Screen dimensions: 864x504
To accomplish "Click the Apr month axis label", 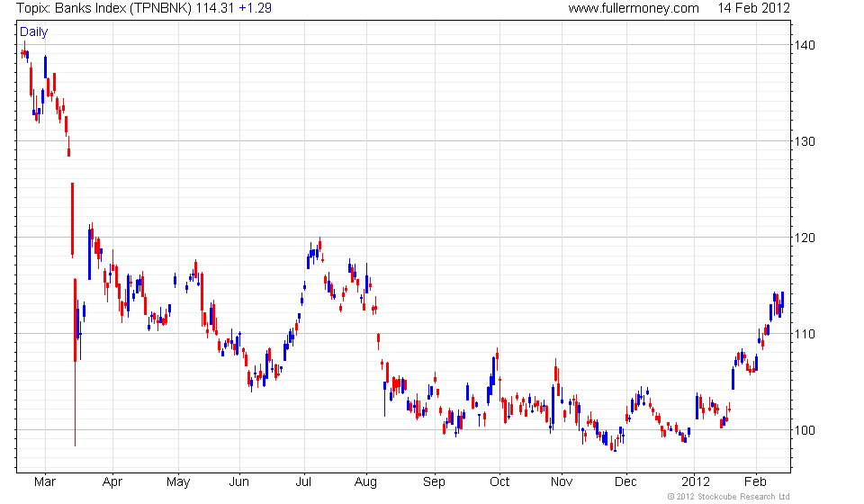I will 112,482.
